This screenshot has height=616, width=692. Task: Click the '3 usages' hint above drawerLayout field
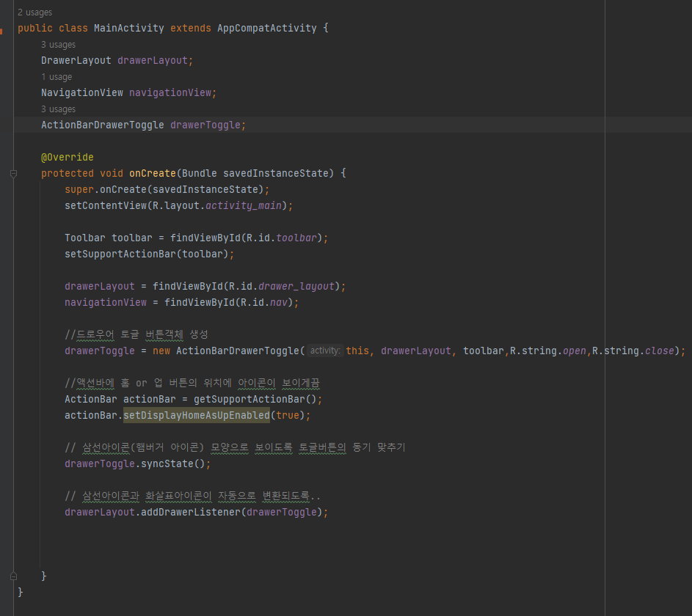(x=58, y=45)
